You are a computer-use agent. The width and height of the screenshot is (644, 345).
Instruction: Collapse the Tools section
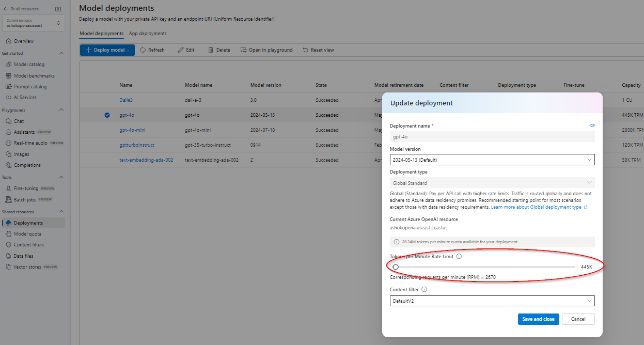61,177
